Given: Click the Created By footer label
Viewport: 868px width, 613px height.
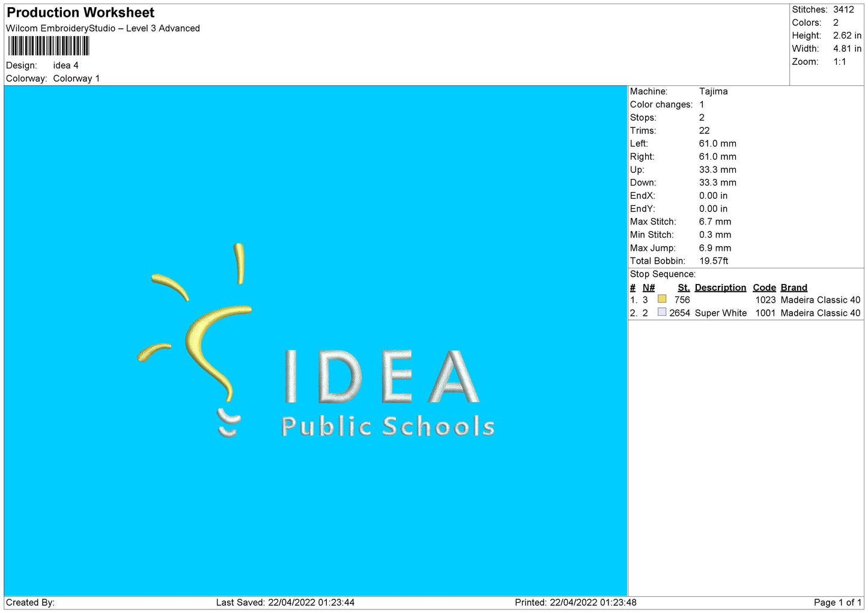Looking at the screenshot, I should pyautogui.click(x=30, y=602).
